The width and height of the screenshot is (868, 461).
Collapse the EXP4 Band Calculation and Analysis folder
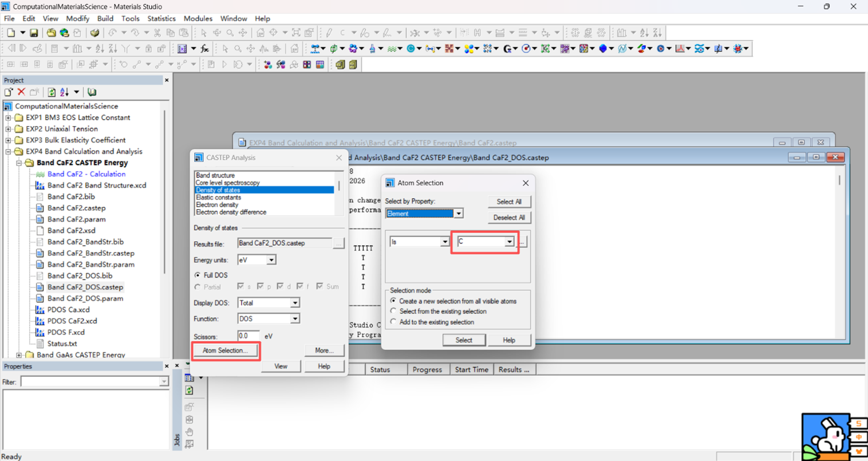click(x=9, y=152)
